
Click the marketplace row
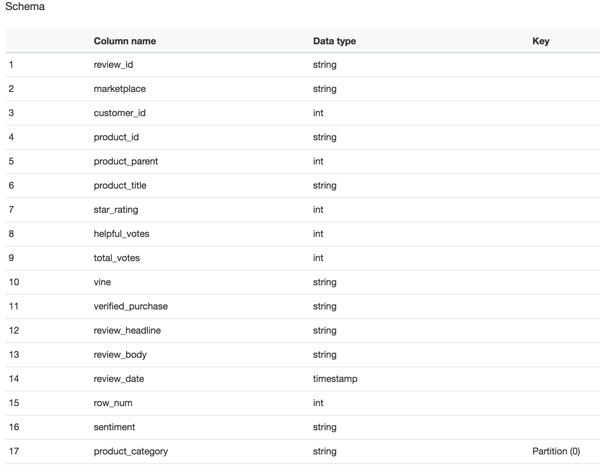tap(302, 89)
